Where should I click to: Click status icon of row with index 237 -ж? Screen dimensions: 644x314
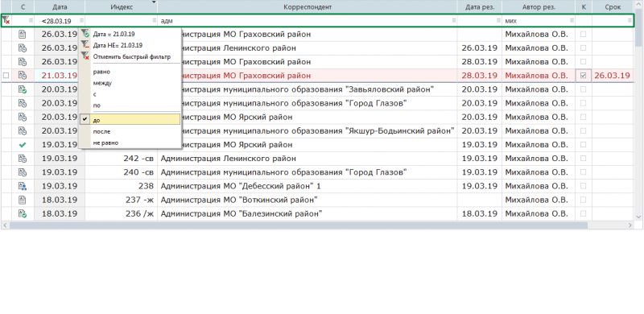pos(23,200)
